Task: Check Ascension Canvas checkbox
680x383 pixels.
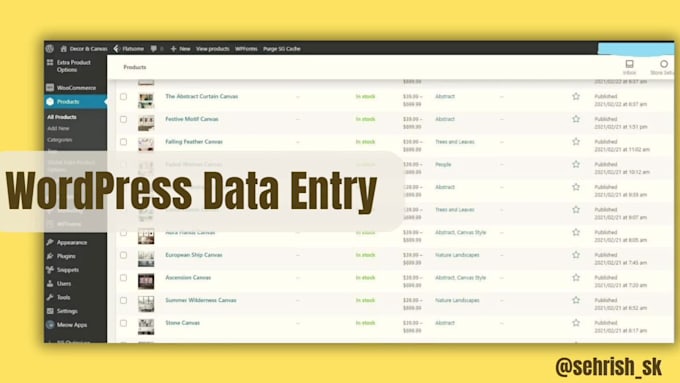Action: (124, 278)
